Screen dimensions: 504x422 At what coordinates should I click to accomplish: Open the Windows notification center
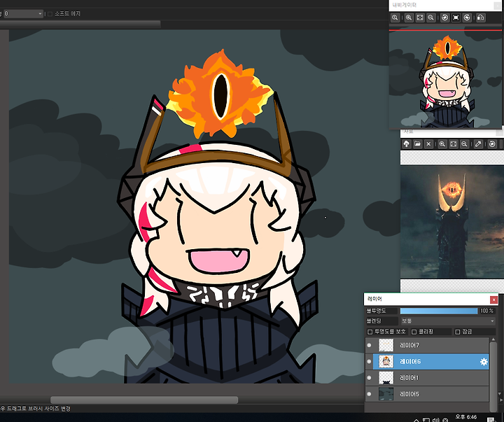pos(491,420)
